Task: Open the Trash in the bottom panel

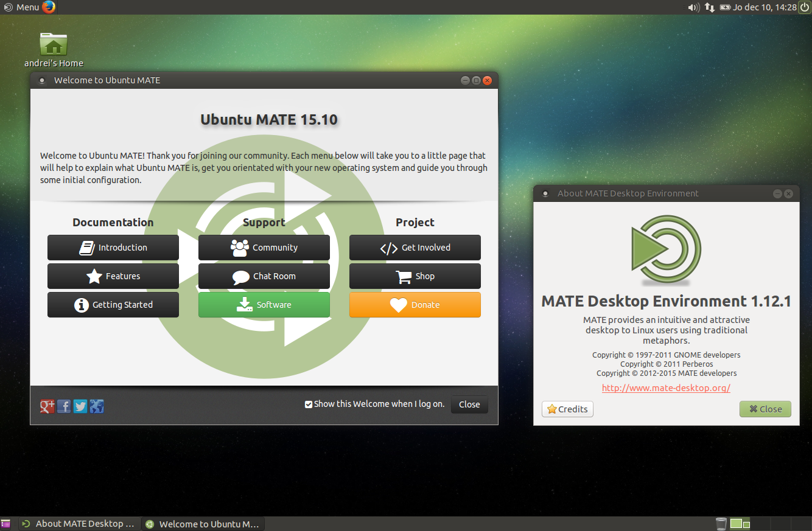Action: coord(721,524)
